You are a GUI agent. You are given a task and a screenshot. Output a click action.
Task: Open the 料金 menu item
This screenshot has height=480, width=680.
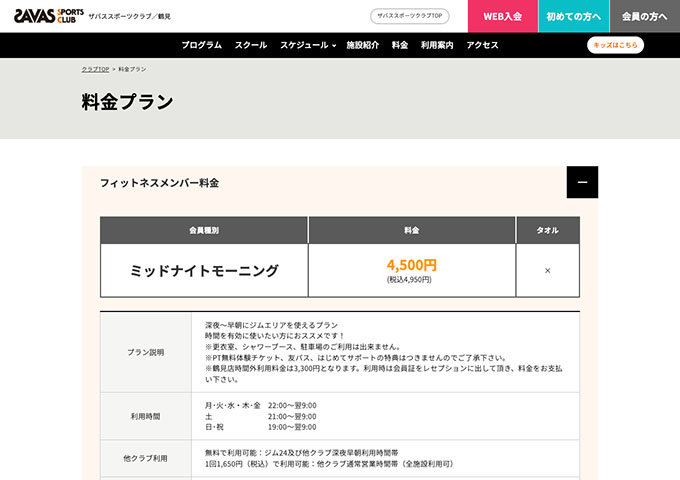399,45
